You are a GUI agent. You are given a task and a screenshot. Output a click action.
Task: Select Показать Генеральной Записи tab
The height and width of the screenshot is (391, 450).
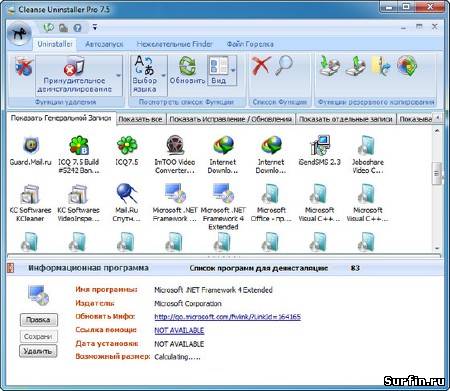pos(61,118)
